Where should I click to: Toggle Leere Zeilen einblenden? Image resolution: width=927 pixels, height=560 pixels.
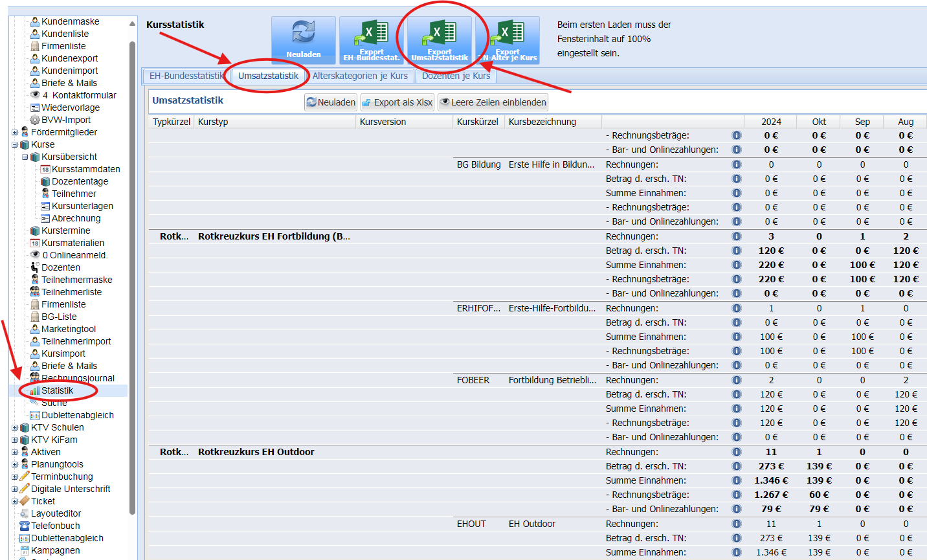pos(493,102)
